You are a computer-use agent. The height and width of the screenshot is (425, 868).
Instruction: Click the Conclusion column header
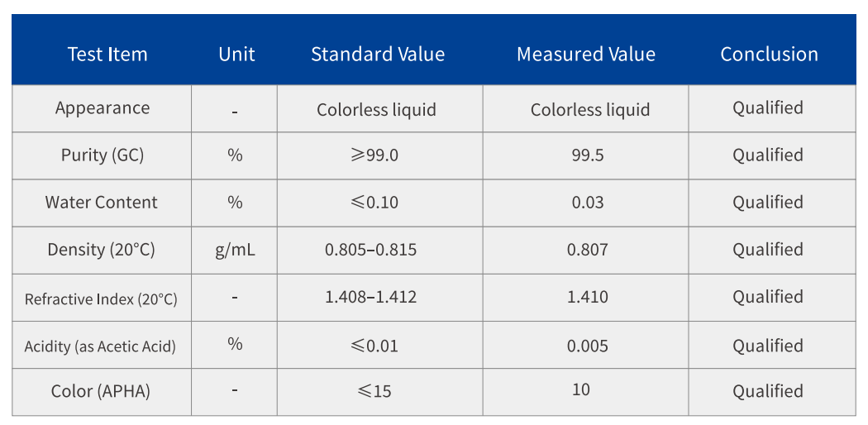(769, 55)
